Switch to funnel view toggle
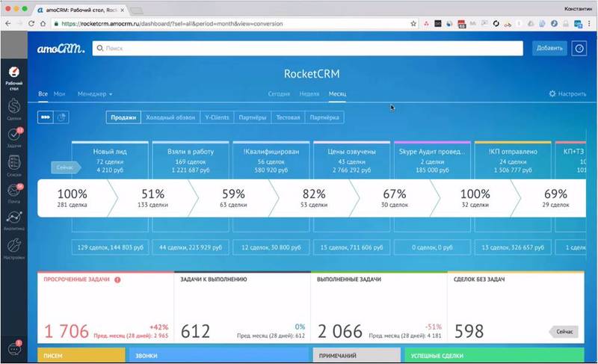Viewport: 598px width, 364px height. pyautogui.click(x=46, y=117)
